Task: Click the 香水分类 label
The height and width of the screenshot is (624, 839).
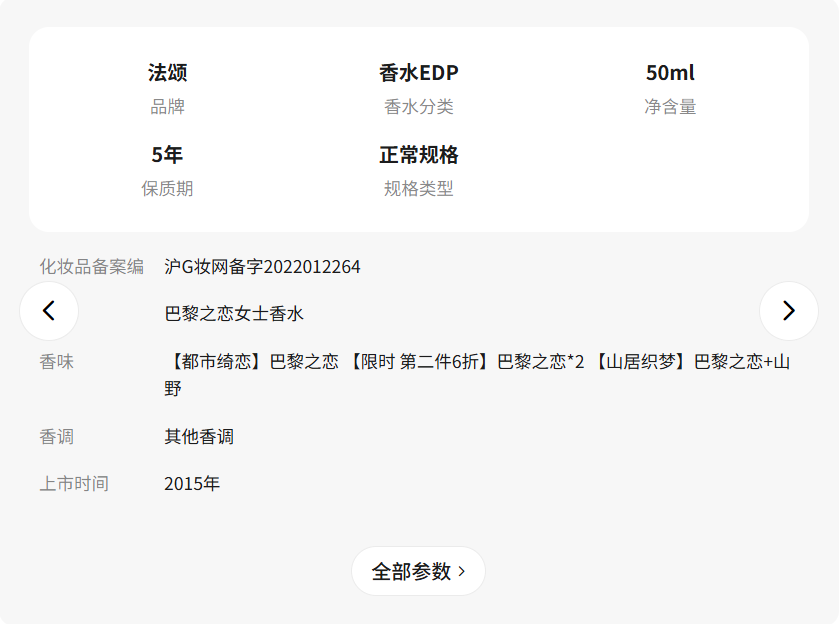Action: [418, 107]
